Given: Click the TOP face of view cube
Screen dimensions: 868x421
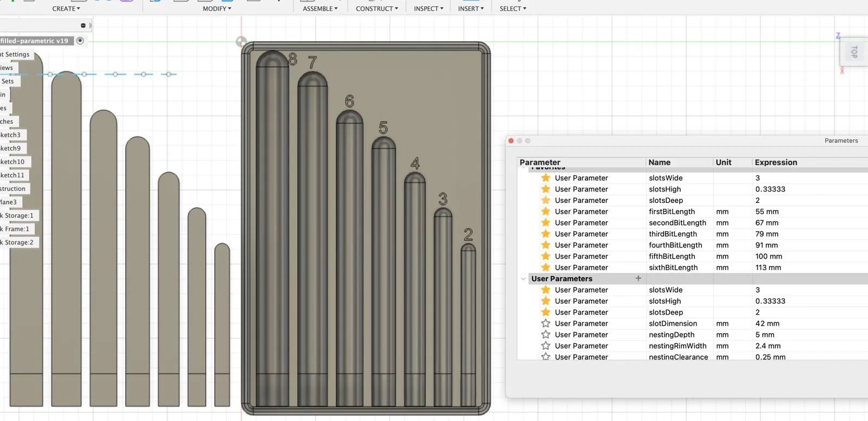Looking at the screenshot, I should pyautogui.click(x=854, y=52).
